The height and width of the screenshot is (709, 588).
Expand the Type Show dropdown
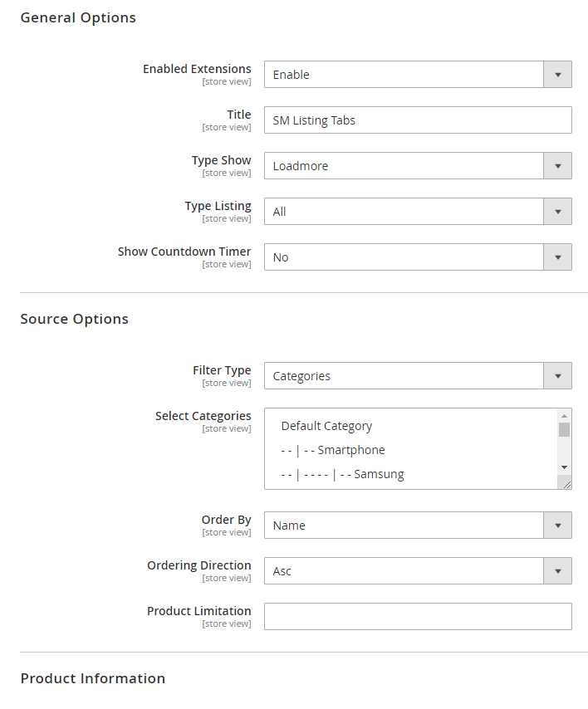coord(417,166)
